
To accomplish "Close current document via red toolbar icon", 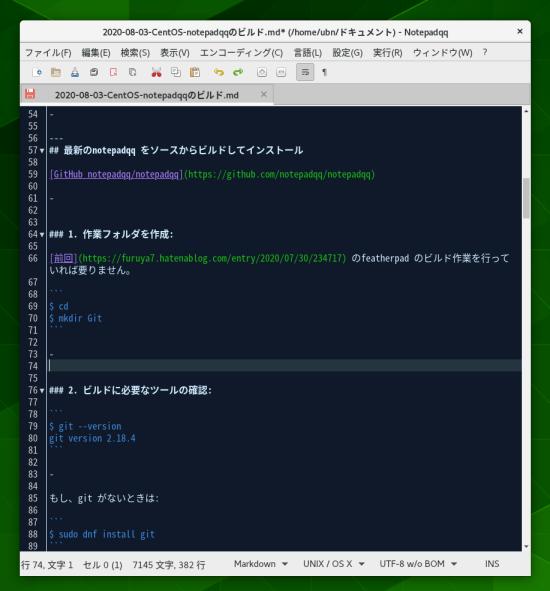I will [x=113, y=72].
